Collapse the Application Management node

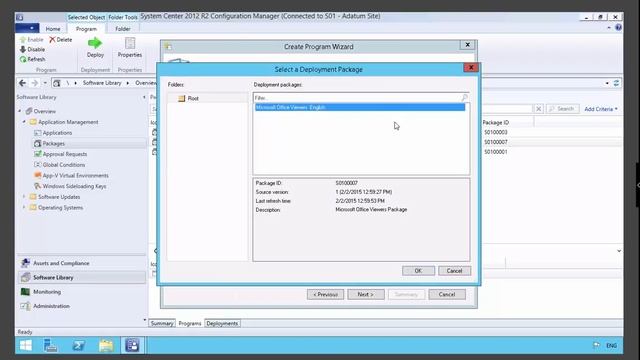click(x=24, y=122)
